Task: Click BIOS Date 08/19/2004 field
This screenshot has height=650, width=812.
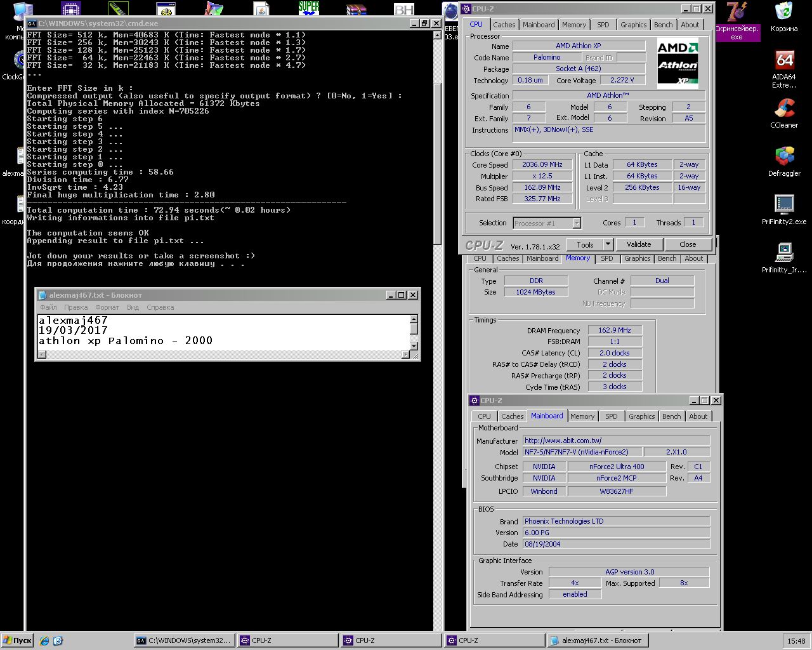Action: pyautogui.click(x=616, y=544)
